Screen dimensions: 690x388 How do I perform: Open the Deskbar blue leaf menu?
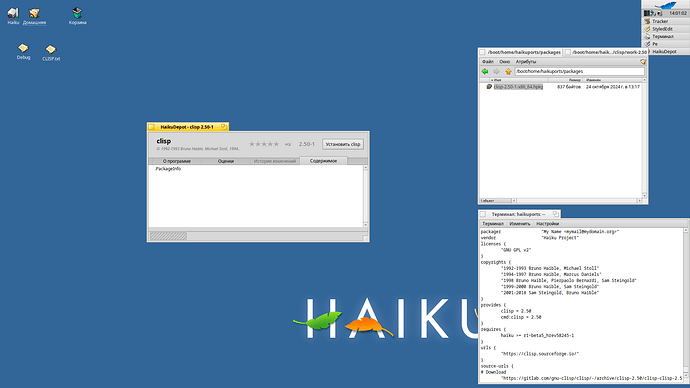click(x=665, y=5)
